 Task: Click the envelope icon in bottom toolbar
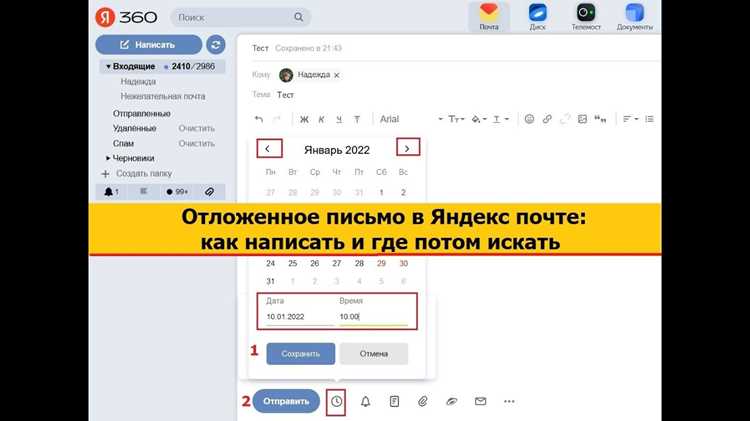(480, 401)
